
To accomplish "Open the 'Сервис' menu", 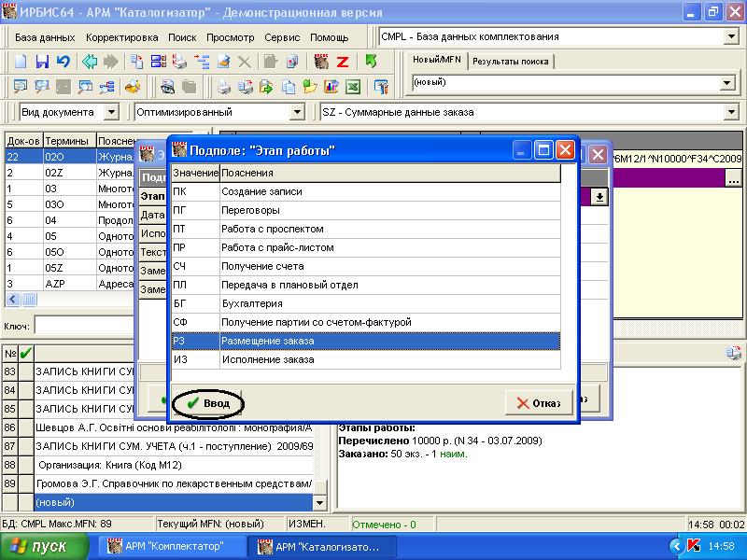I will (281, 37).
